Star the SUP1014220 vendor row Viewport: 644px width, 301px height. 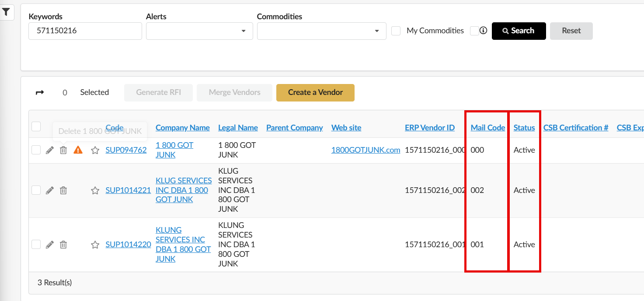95,245
